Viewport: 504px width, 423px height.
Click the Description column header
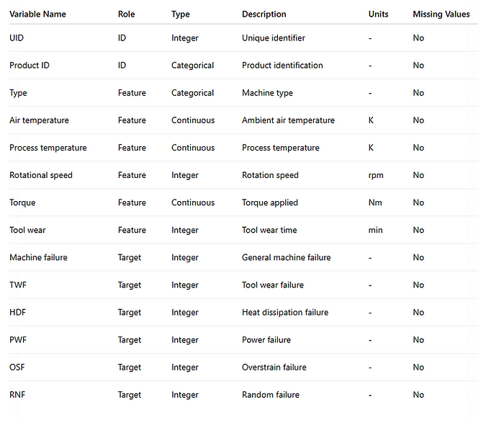point(264,14)
